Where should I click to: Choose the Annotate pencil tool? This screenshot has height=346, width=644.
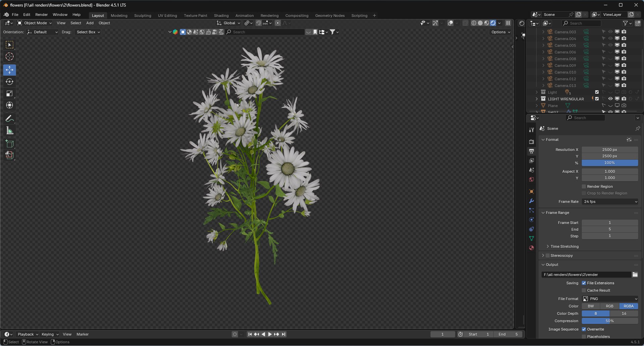click(9, 119)
